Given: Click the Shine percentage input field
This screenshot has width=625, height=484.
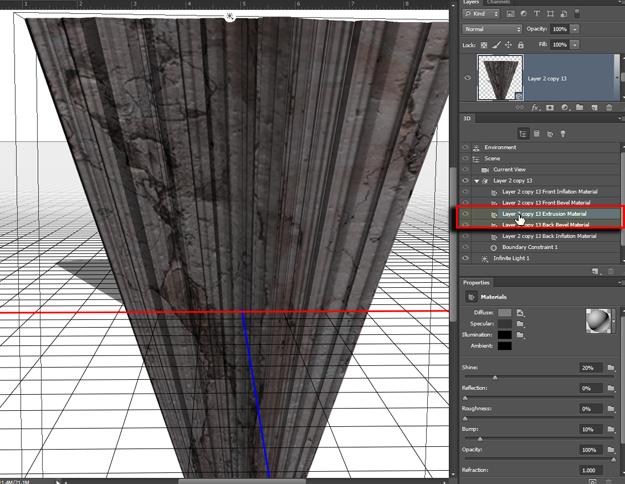Looking at the screenshot, I should click(592, 368).
